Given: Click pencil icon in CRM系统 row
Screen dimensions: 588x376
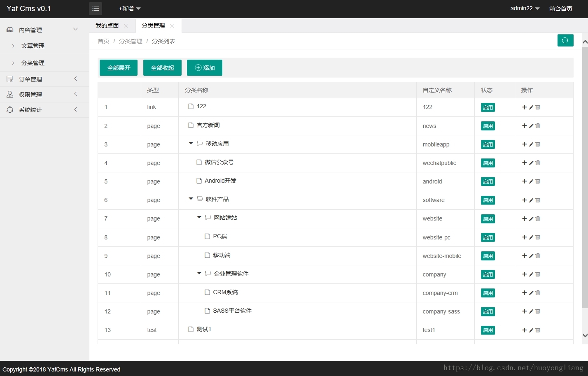Looking at the screenshot, I should pyautogui.click(x=531, y=293).
